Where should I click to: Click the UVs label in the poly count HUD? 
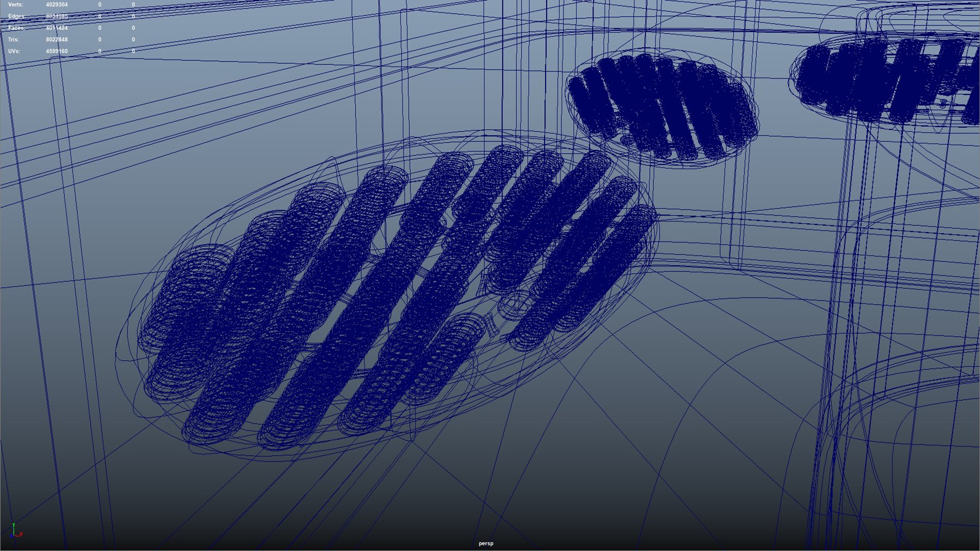14,51
